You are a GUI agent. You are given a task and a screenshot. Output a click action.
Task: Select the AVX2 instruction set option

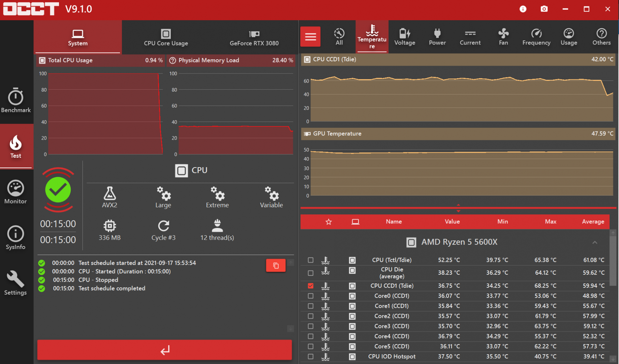click(110, 197)
